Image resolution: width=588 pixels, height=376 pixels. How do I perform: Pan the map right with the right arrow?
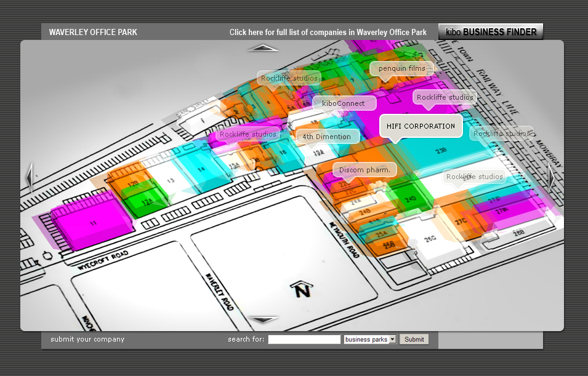click(551, 178)
